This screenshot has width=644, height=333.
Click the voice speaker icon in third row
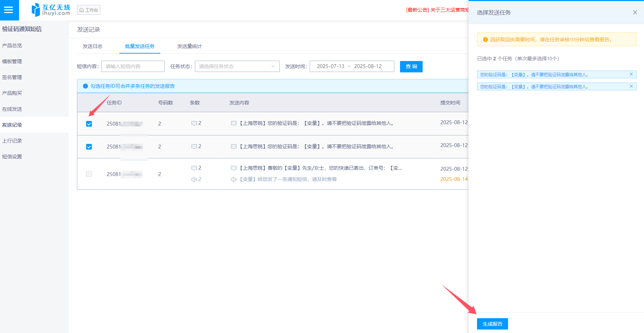click(x=233, y=180)
